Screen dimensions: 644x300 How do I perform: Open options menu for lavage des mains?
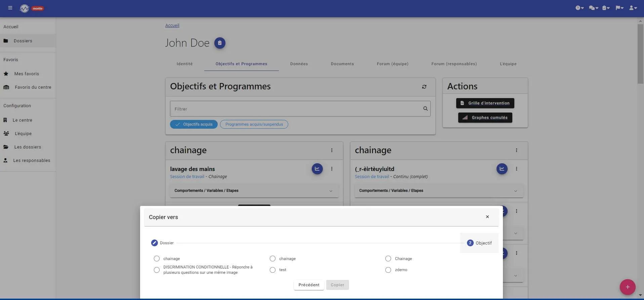[332, 169]
